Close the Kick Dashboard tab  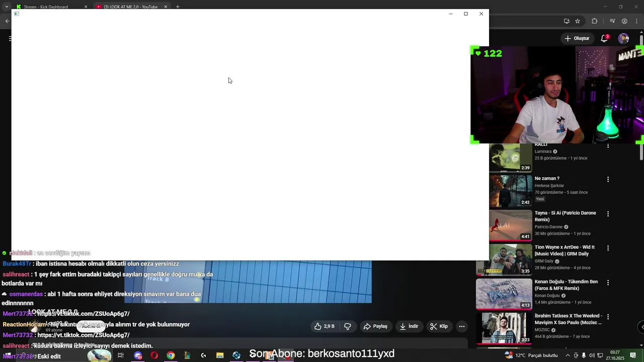(x=86, y=7)
